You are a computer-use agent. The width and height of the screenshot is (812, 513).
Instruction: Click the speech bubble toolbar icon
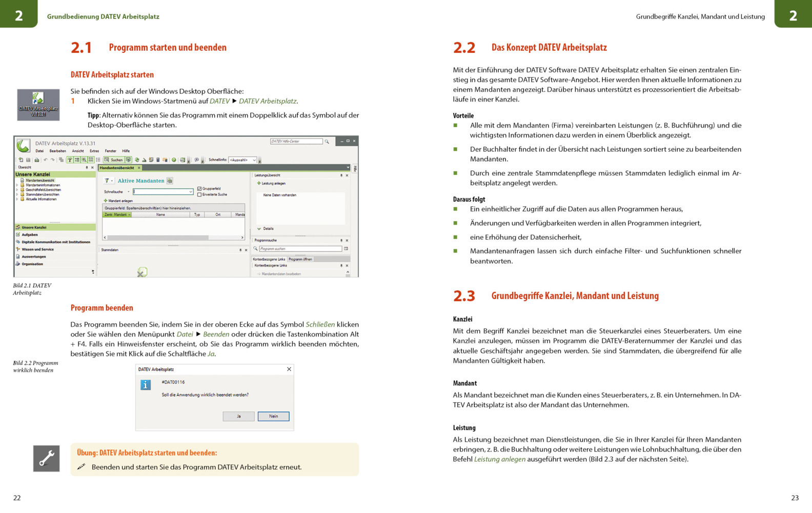(196, 160)
